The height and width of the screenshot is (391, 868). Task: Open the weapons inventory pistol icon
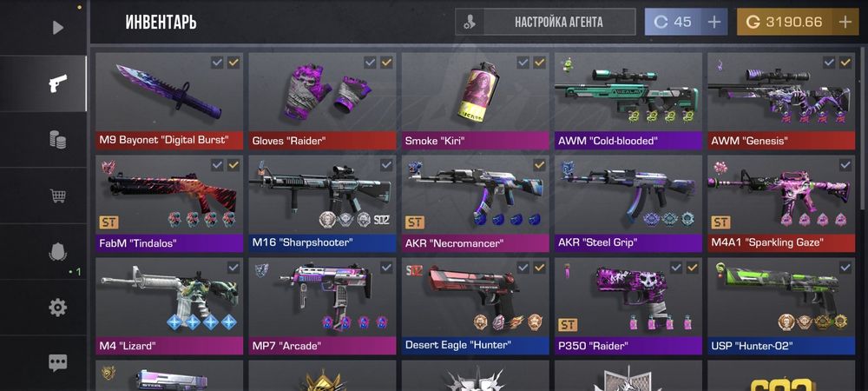coord(57,83)
